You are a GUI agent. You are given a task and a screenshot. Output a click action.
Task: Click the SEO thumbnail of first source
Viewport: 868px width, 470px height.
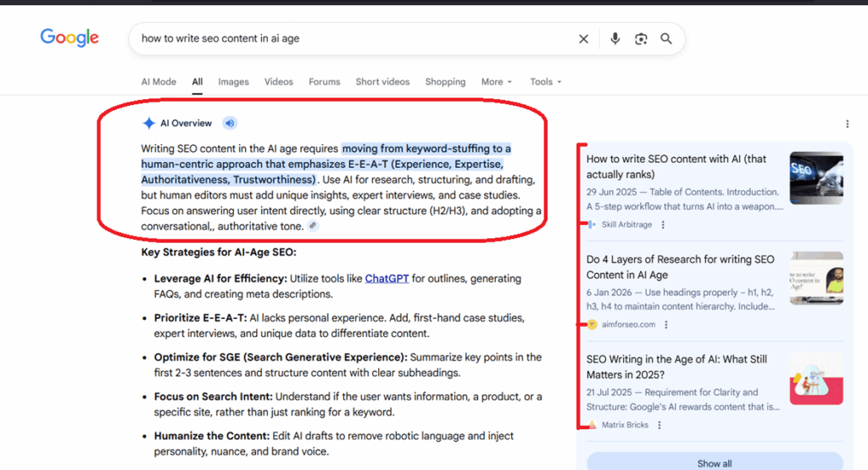point(816,178)
